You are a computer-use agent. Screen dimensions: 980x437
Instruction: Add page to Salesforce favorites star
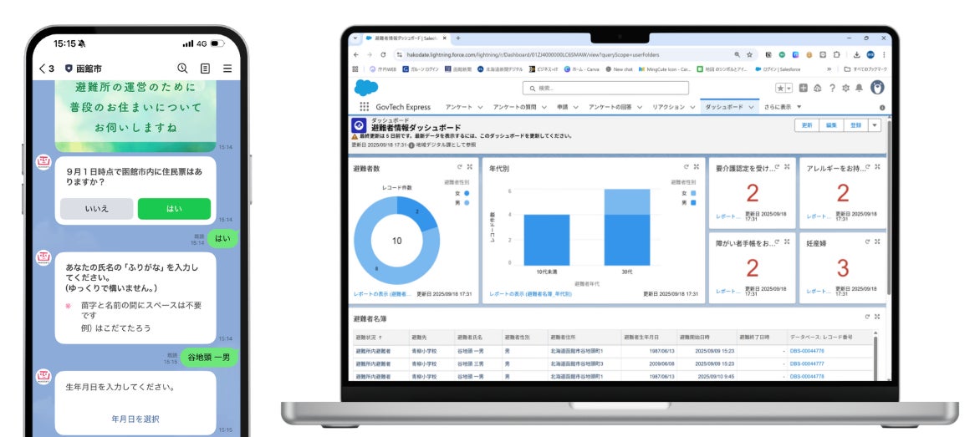click(x=780, y=88)
